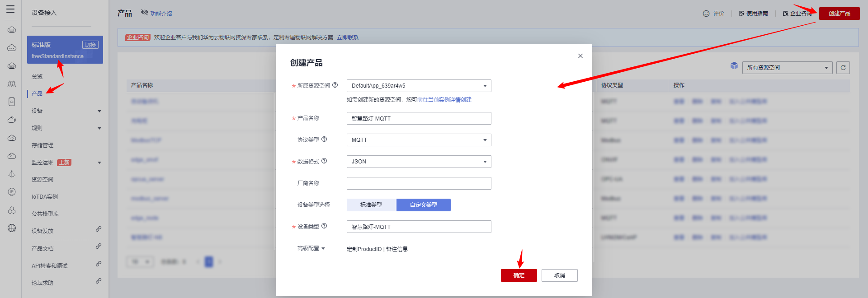Click the 设备类型 input field
Screen dimensions: 868x298
click(419, 227)
